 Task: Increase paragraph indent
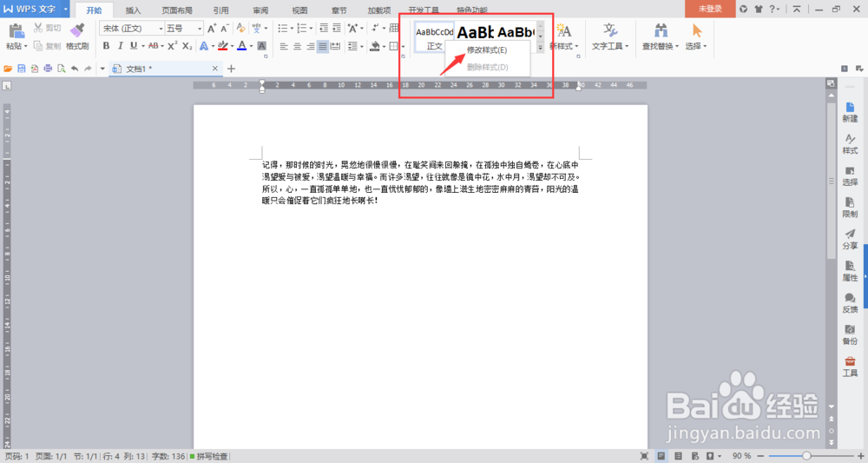[337, 29]
